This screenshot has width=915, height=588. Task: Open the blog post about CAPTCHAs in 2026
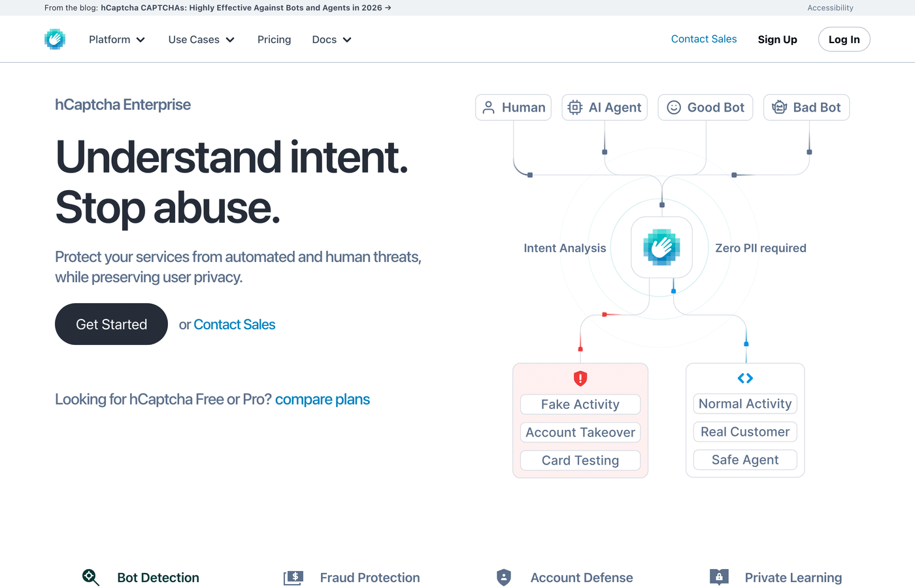coord(246,8)
